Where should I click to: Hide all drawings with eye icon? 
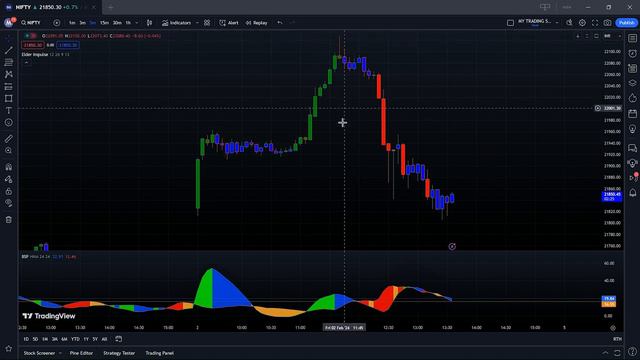(x=9, y=203)
